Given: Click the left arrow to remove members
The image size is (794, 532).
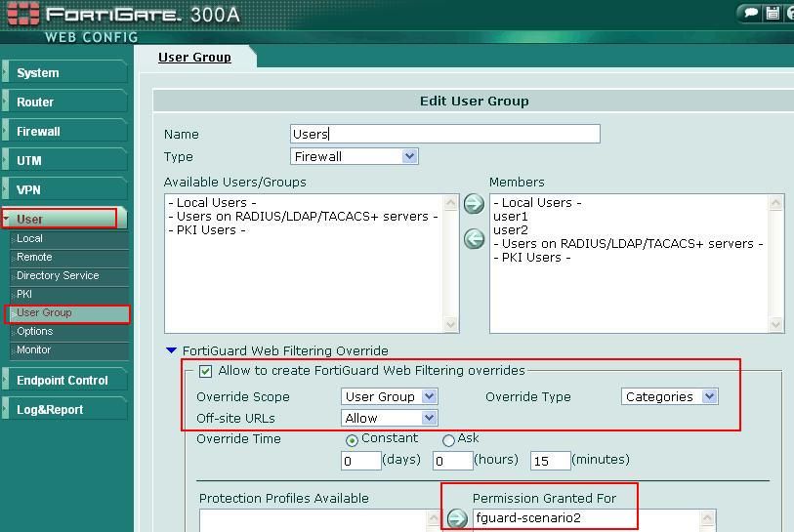Looking at the screenshot, I should [x=474, y=239].
